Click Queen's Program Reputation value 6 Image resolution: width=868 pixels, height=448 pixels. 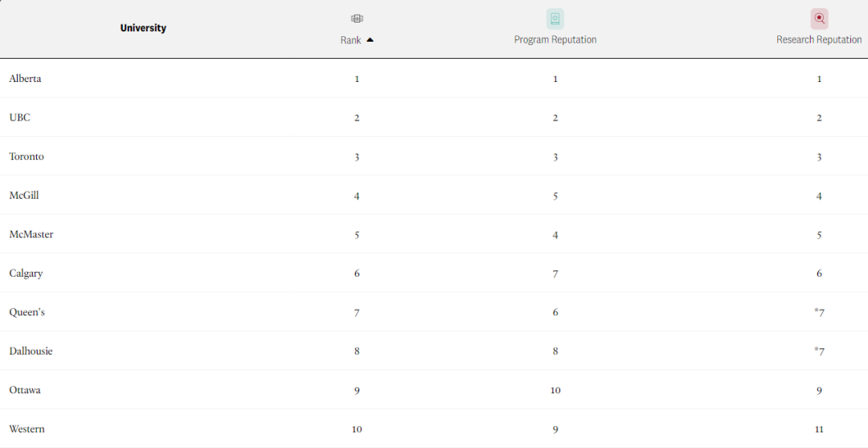click(555, 312)
